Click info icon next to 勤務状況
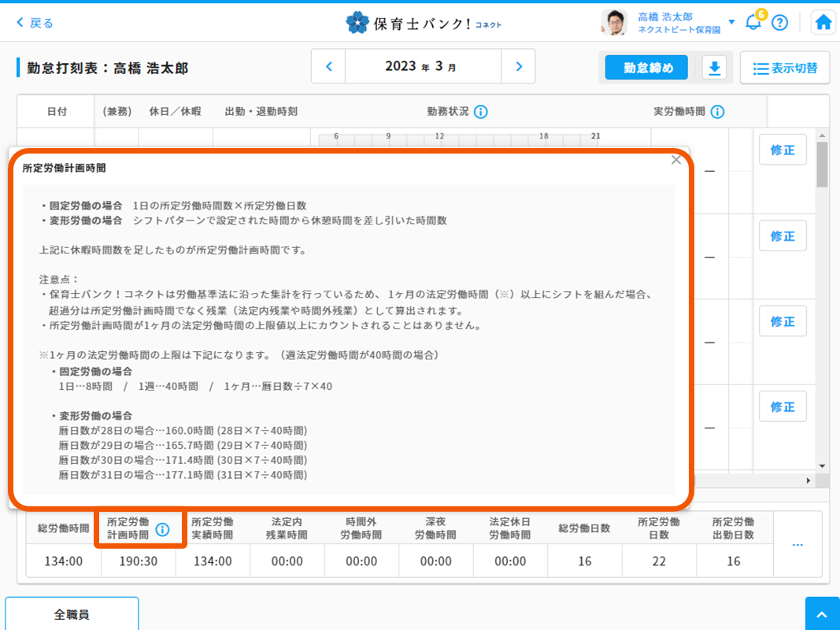This screenshot has height=630, width=840. point(480,112)
